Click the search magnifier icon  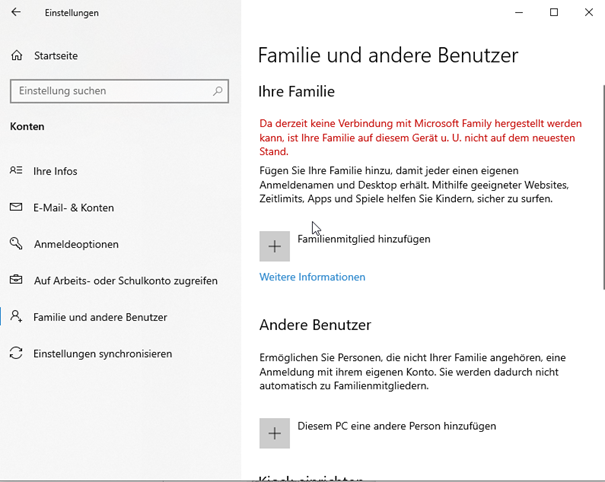[217, 91]
